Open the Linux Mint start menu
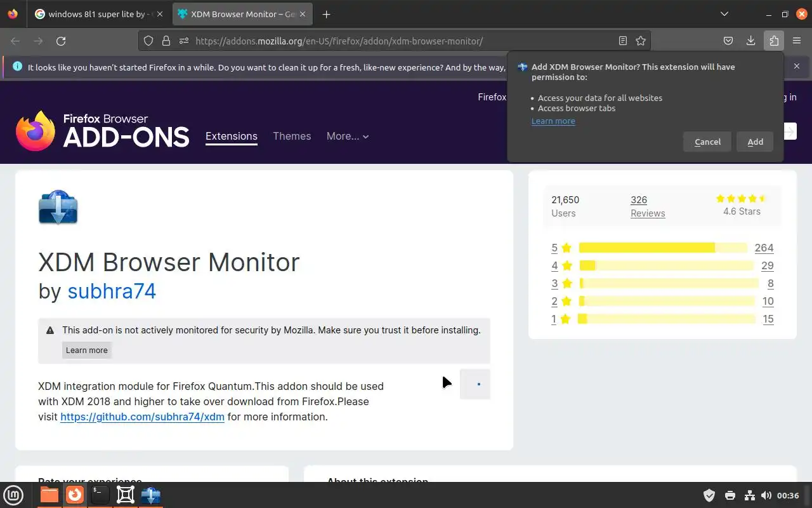This screenshot has width=812, height=508. click(13, 495)
